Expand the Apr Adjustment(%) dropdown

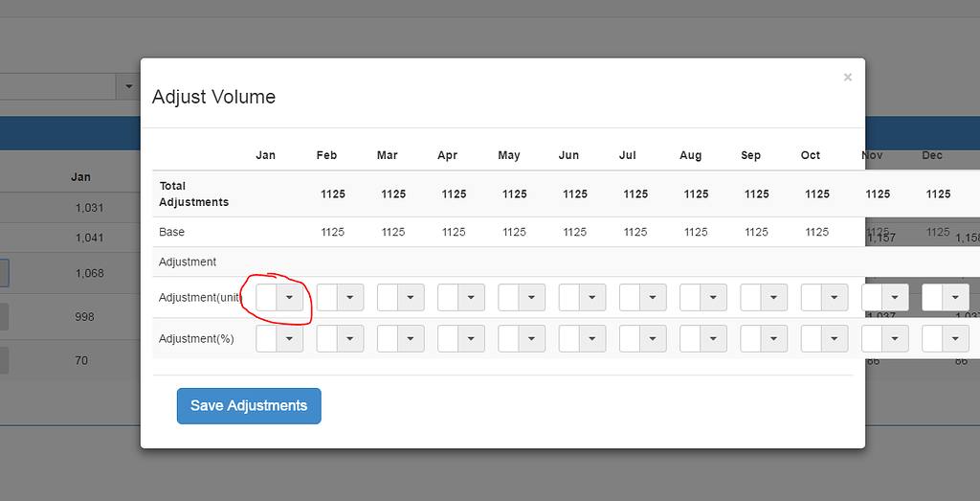471,339
